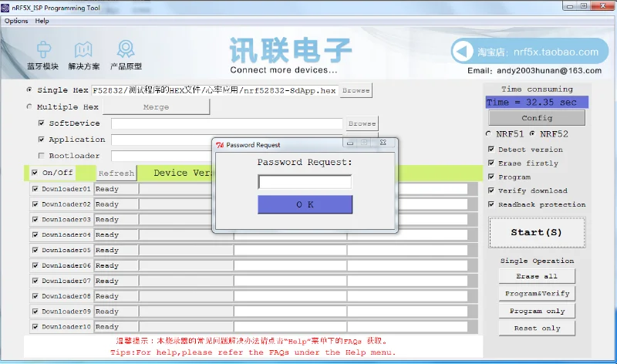Toggle the On/Off master checkbox

tap(35, 172)
